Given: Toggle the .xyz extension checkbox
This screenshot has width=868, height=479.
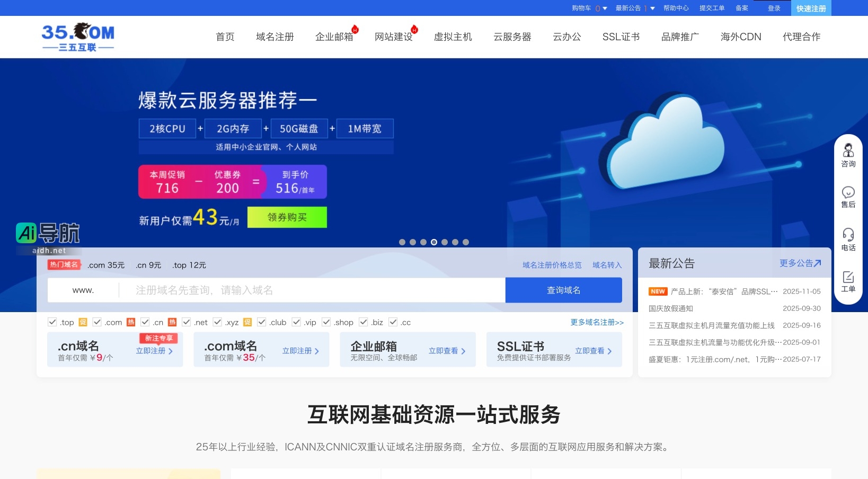Looking at the screenshot, I should 217,322.
